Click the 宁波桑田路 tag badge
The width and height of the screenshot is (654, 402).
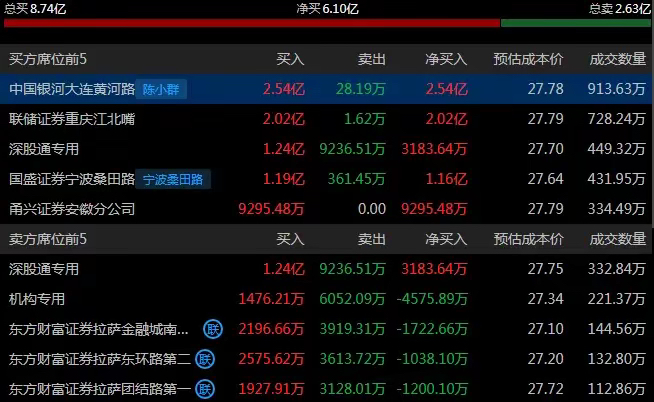point(173,179)
